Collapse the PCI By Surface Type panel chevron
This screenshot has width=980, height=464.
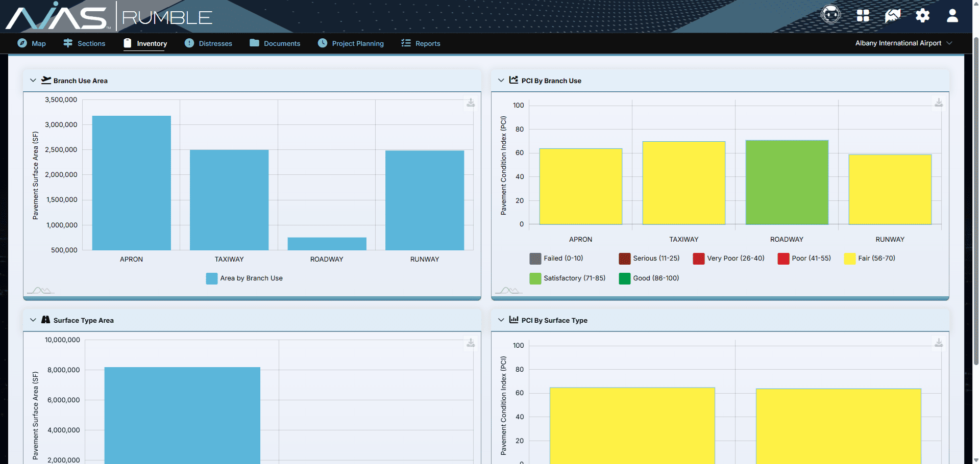pos(501,320)
